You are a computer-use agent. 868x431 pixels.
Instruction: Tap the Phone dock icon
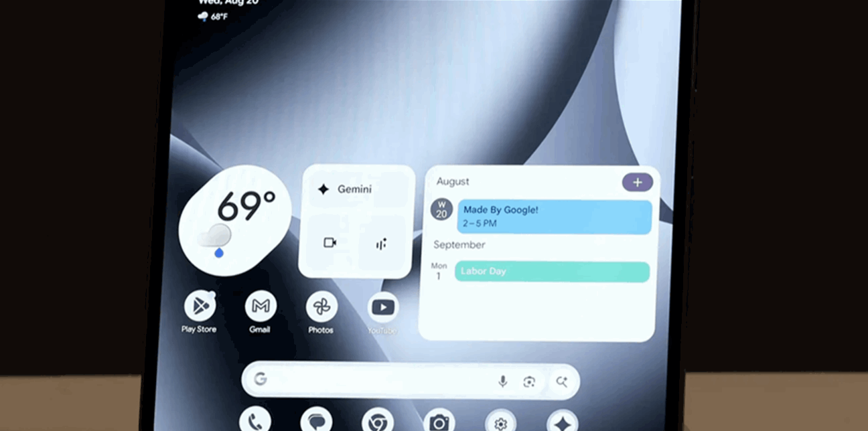[255, 420]
